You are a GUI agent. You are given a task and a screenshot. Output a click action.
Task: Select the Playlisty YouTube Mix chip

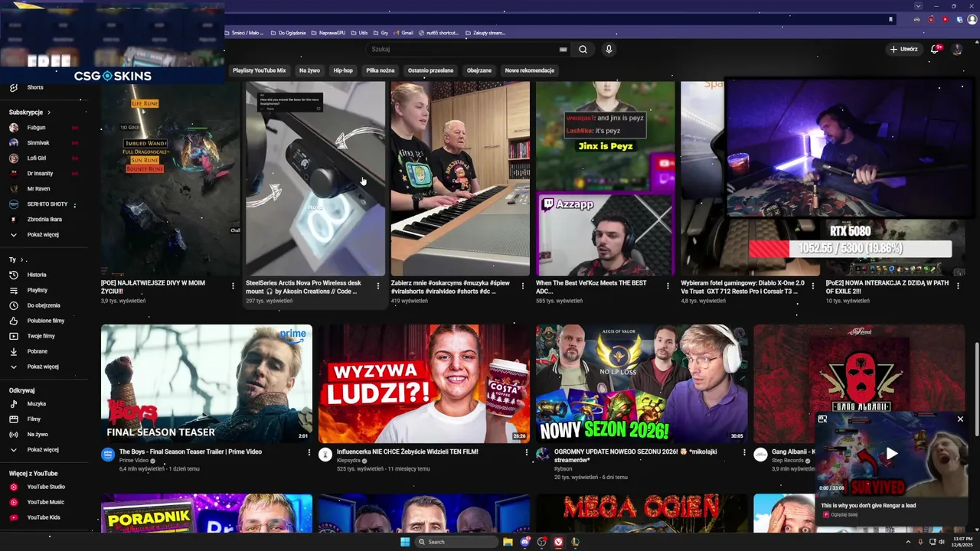click(x=260, y=70)
